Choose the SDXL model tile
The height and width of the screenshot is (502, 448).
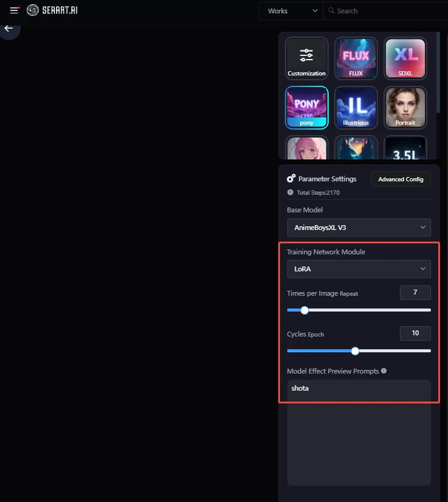click(x=405, y=58)
